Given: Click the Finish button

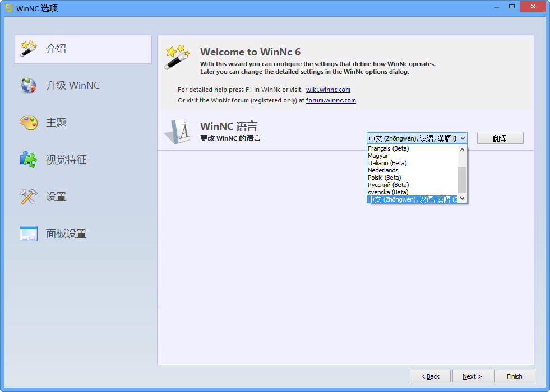Looking at the screenshot, I should 515,376.
